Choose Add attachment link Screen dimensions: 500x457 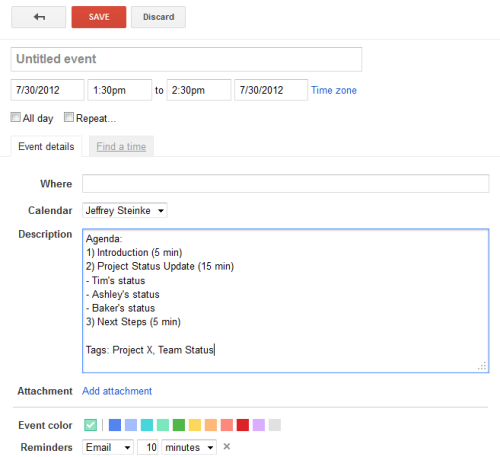pos(117,391)
